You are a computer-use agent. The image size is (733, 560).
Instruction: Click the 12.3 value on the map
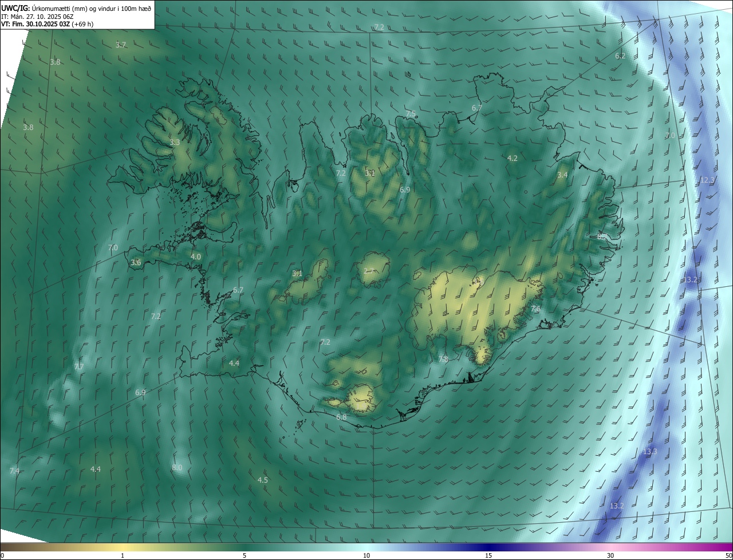point(708,180)
